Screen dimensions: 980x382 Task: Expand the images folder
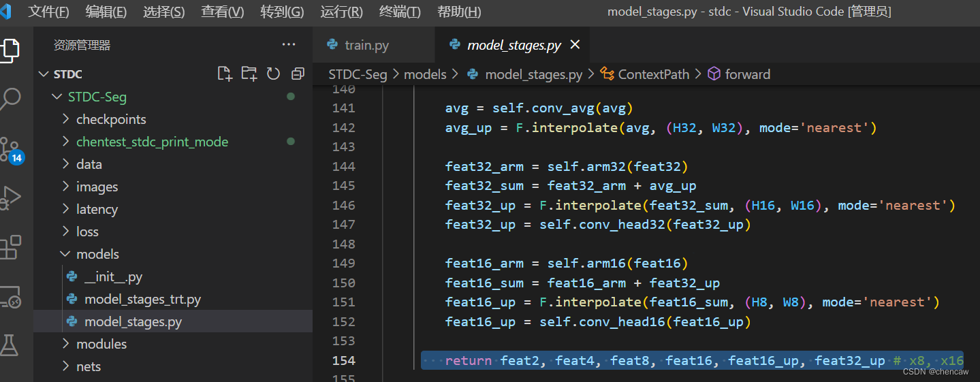pos(65,187)
